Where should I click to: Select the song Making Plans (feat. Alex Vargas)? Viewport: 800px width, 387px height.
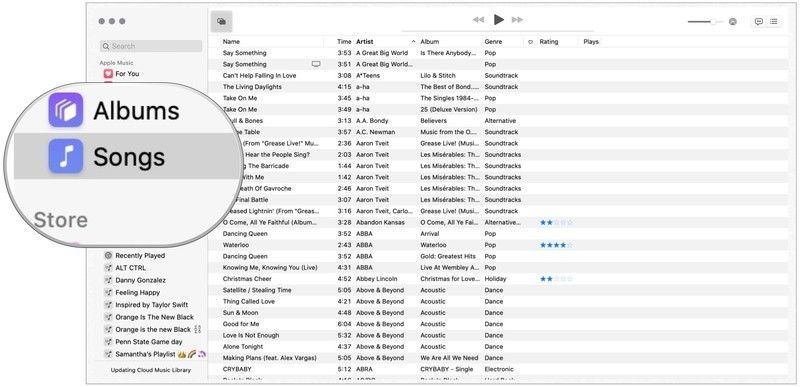click(x=269, y=358)
